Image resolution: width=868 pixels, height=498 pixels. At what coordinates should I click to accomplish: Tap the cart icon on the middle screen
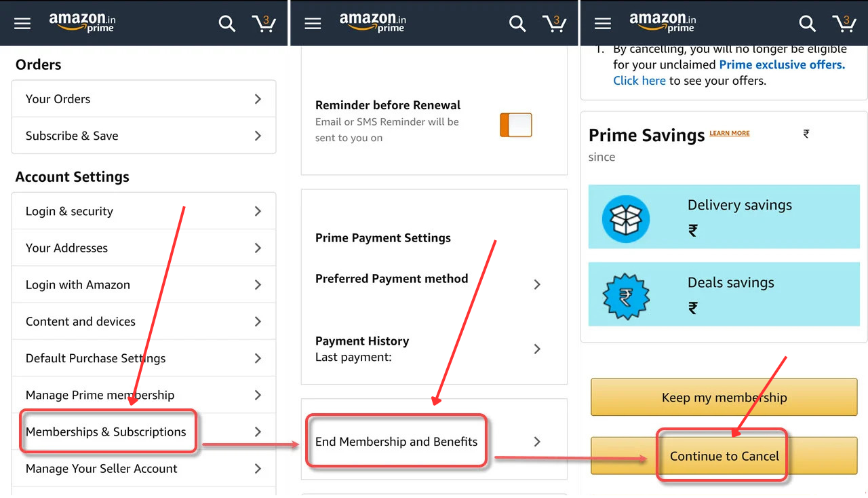click(555, 23)
